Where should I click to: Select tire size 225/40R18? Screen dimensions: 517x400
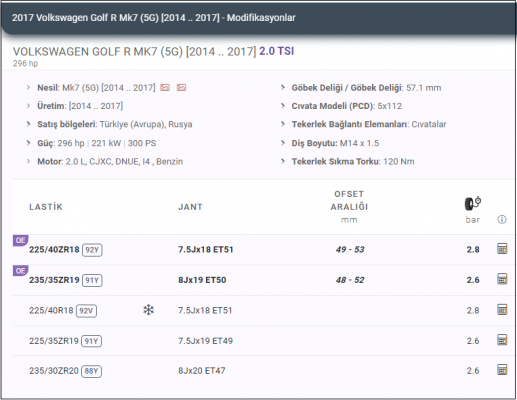tap(51, 310)
